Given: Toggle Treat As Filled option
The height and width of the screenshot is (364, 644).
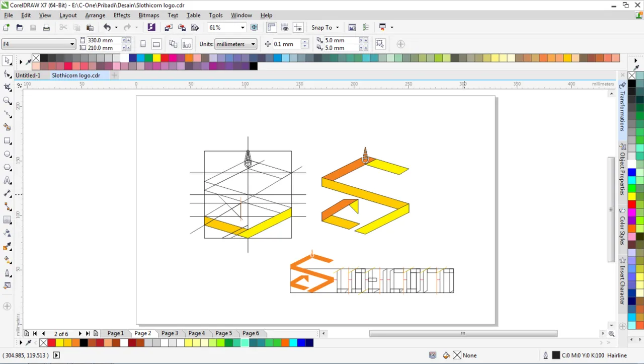Looking at the screenshot, I should pos(380,44).
